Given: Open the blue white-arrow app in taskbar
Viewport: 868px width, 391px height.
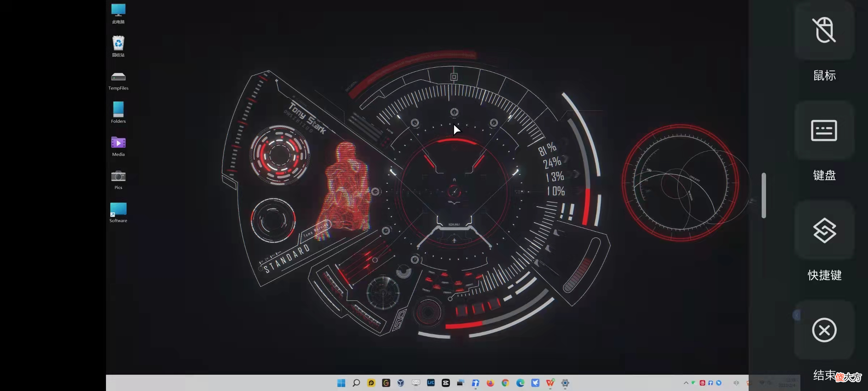Looking at the screenshot, I should click(x=476, y=383).
